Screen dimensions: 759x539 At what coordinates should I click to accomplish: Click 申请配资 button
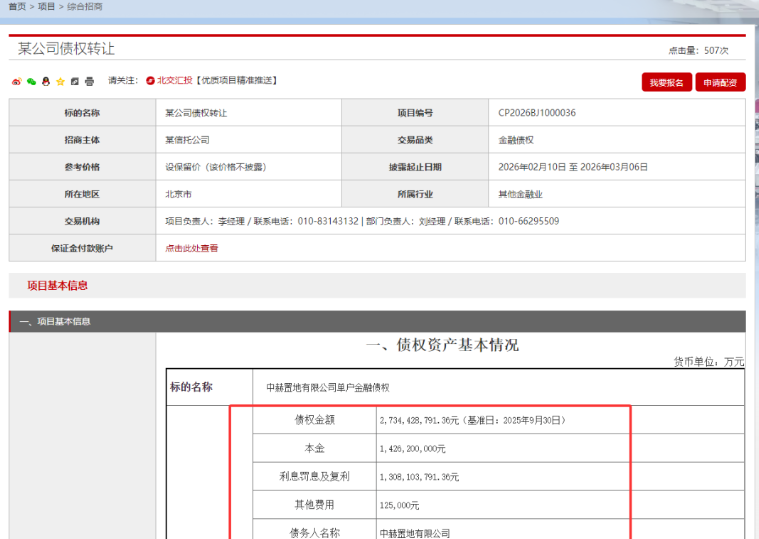(720, 82)
